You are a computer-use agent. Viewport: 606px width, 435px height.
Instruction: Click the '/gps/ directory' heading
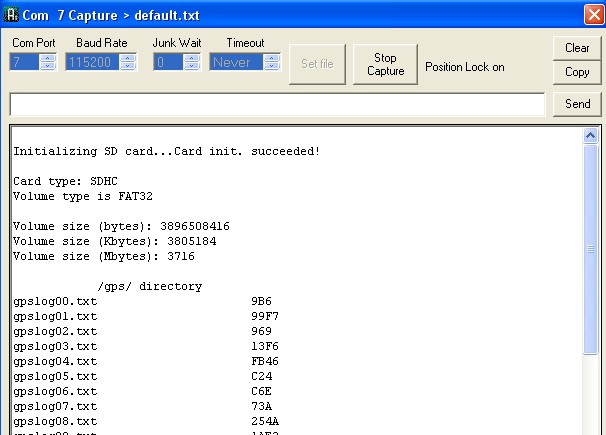click(150, 286)
